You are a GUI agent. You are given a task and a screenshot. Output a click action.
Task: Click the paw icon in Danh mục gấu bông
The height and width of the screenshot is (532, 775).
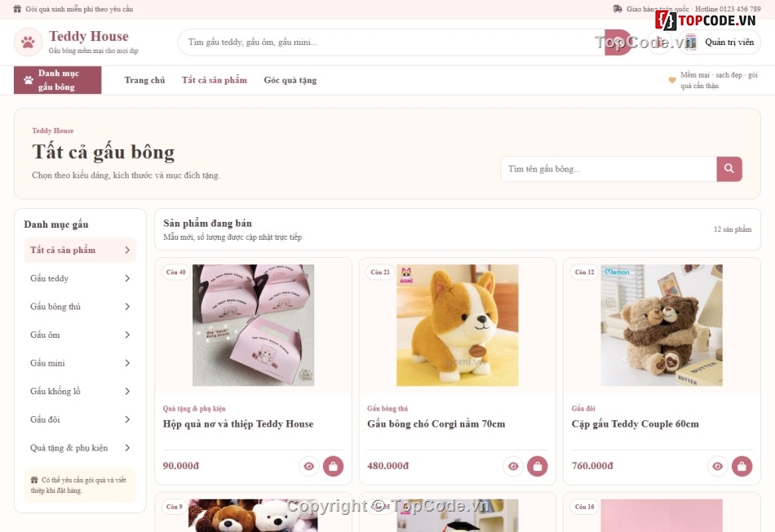click(x=29, y=80)
